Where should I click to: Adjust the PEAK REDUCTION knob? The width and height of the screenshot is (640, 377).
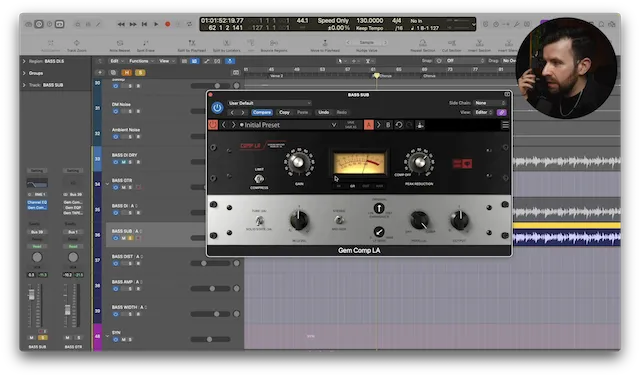(x=419, y=162)
